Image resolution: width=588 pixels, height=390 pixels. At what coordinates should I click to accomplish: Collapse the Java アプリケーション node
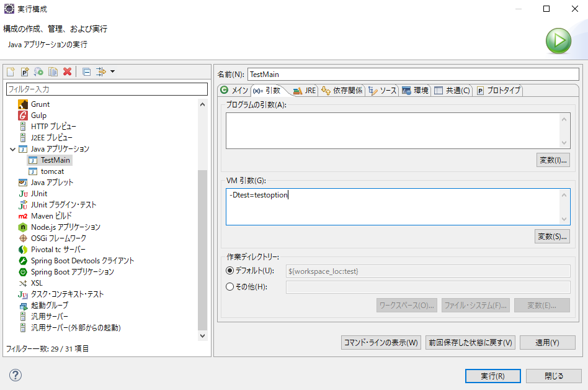12,149
